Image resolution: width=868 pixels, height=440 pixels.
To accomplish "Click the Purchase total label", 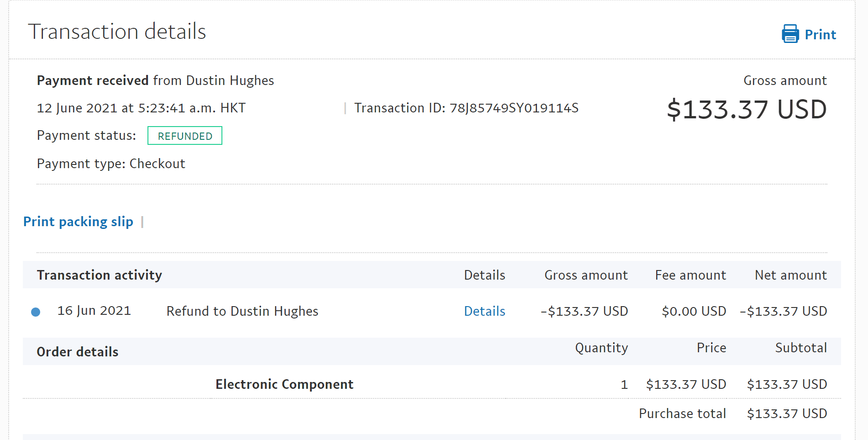I will click(x=682, y=413).
